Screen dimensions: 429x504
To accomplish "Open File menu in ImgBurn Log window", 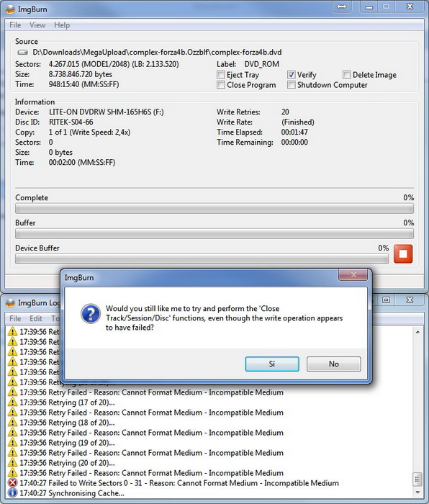I will coord(15,318).
